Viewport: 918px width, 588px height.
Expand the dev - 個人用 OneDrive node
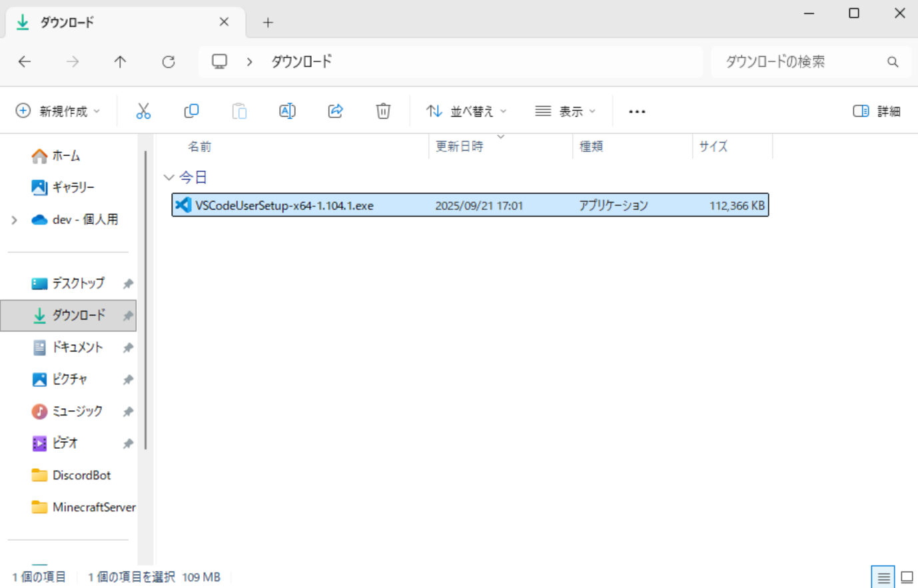(x=15, y=220)
